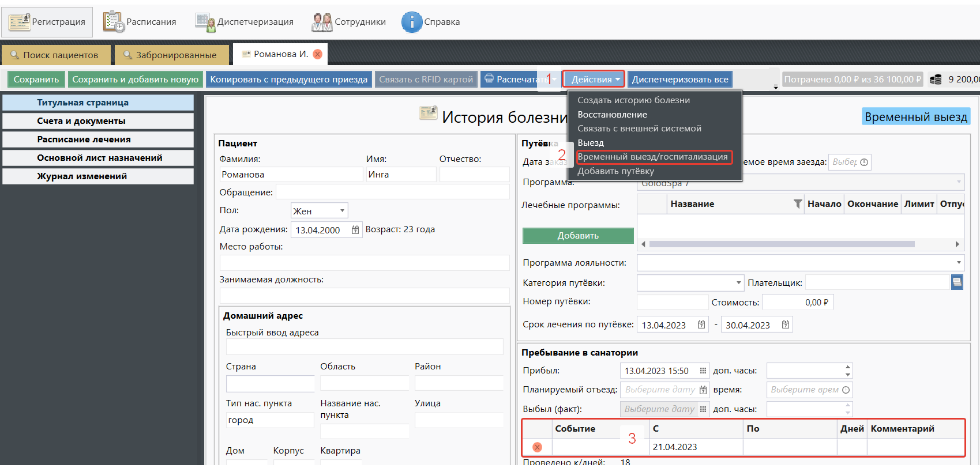Expand the Пол dropdown
This screenshot has height=472, width=980.
coord(342,211)
